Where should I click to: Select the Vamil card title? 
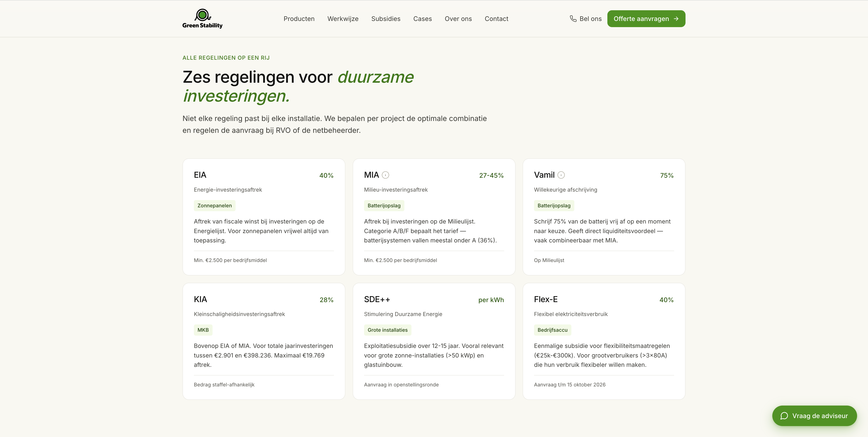[544, 175]
